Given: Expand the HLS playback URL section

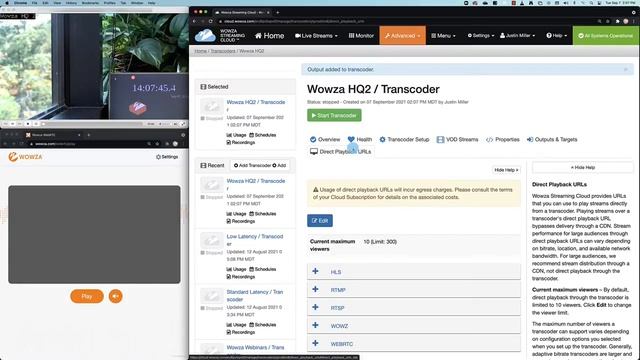Looking at the screenshot, I should click(413, 272).
